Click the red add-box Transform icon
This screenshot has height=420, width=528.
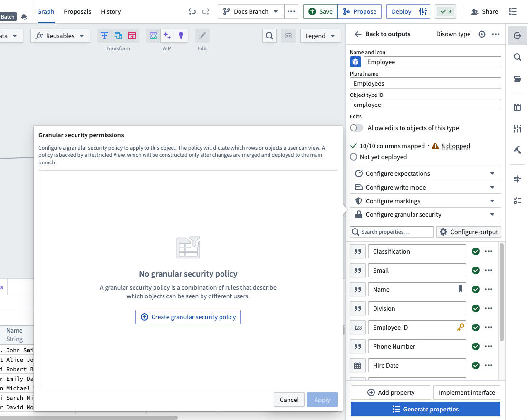coord(132,36)
